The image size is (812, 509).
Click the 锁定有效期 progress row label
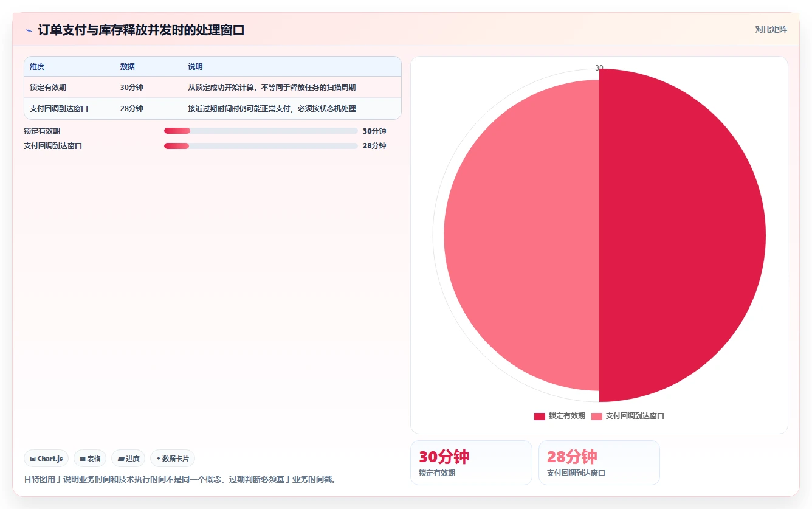(42, 131)
